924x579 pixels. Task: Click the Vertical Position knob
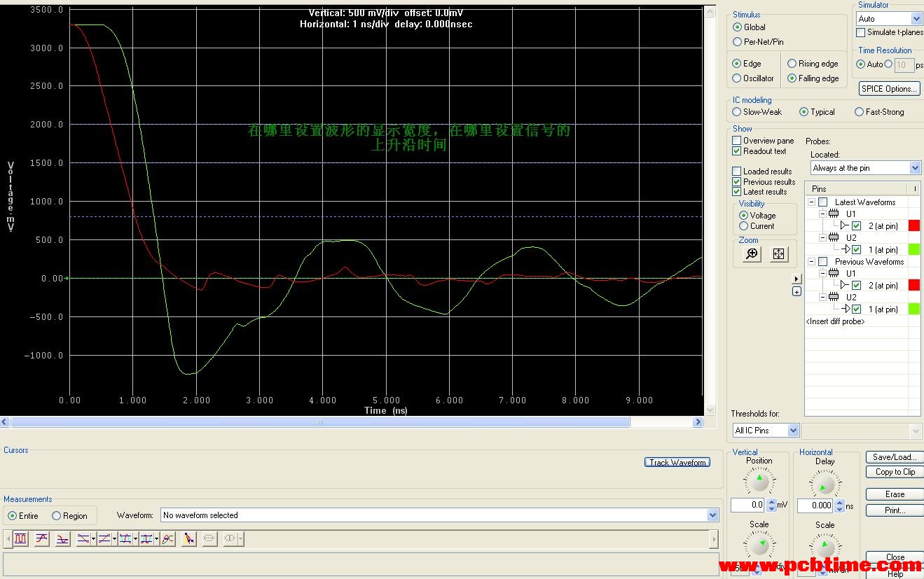tap(759, 482)
